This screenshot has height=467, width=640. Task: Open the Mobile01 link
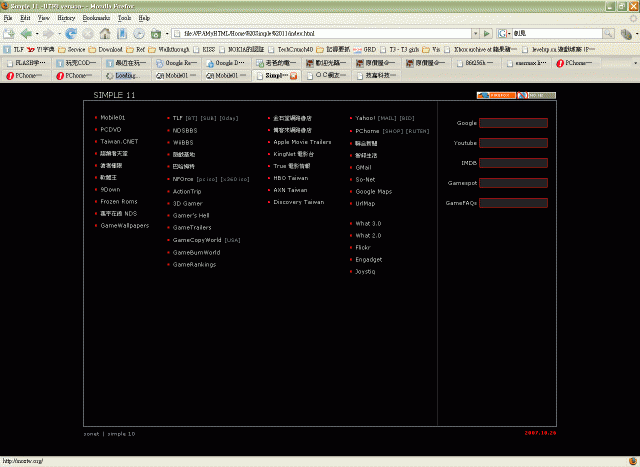pyautogui.click(x=112, y=118)
